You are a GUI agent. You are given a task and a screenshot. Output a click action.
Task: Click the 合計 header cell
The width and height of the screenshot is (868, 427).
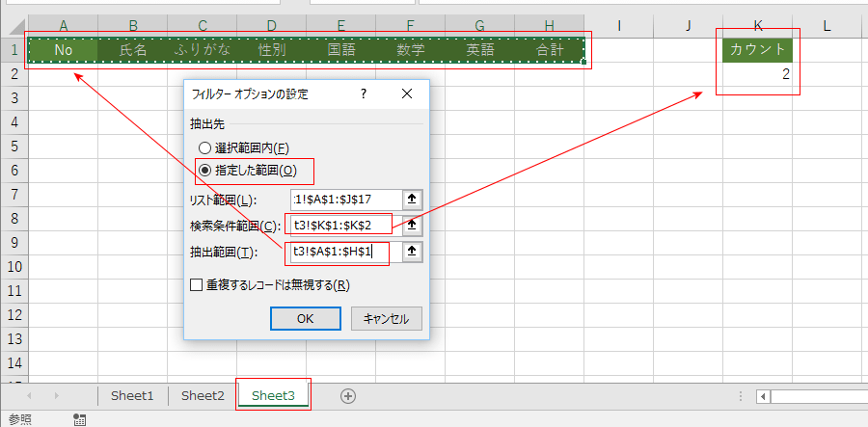(549, 50)
